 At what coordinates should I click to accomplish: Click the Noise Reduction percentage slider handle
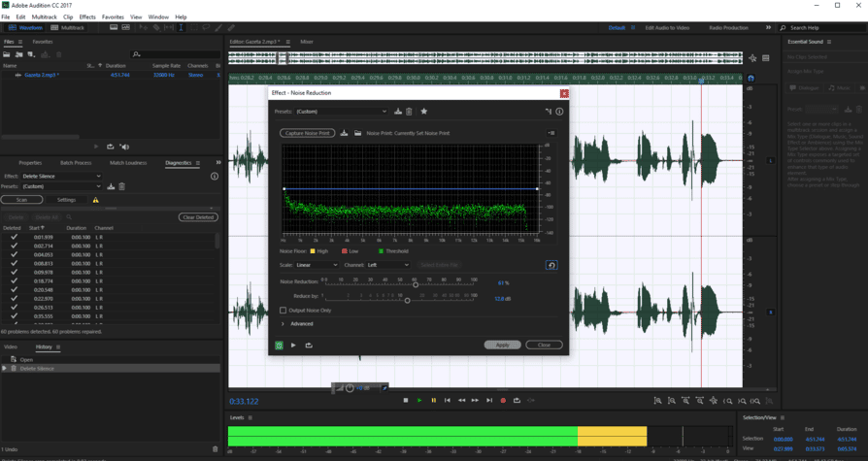coord(416,283)
